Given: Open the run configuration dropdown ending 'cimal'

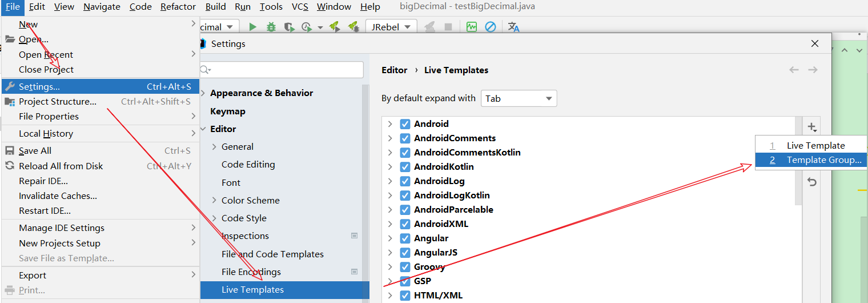Looking at the screenshot, I should 219,27.
